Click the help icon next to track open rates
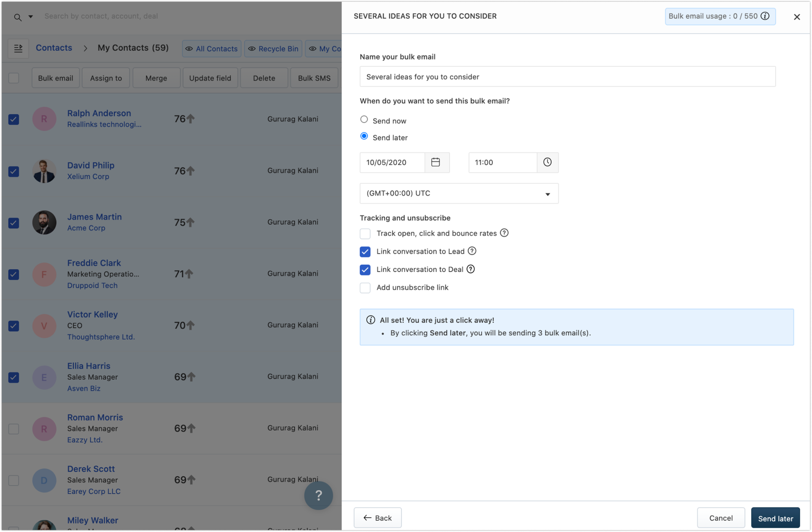 tap(504, 233)
